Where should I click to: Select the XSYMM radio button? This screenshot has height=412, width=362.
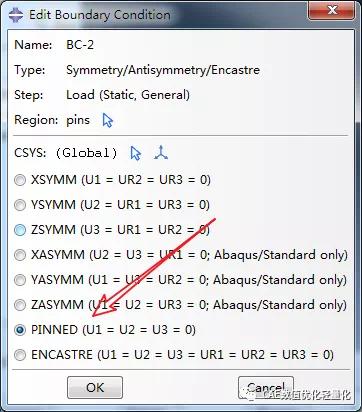tap(20, 180)
